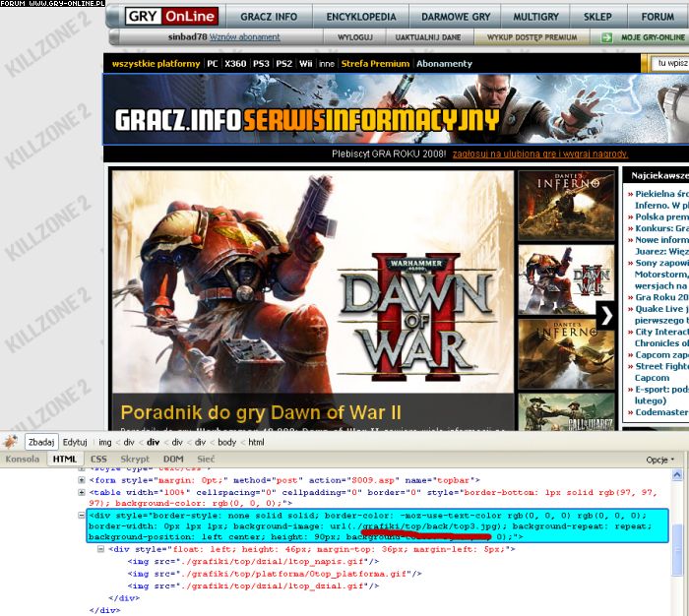Image resolution: width=689 pixels, height=616 pixels.
Task: Click the WYLOGUJ button
Action: [x=354, y=37]
